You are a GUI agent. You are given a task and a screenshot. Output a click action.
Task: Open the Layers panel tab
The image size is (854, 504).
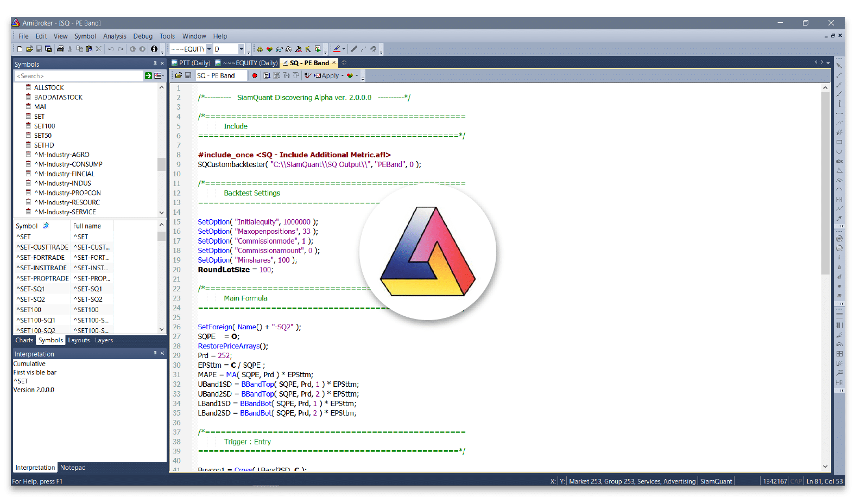pos(104,340)
